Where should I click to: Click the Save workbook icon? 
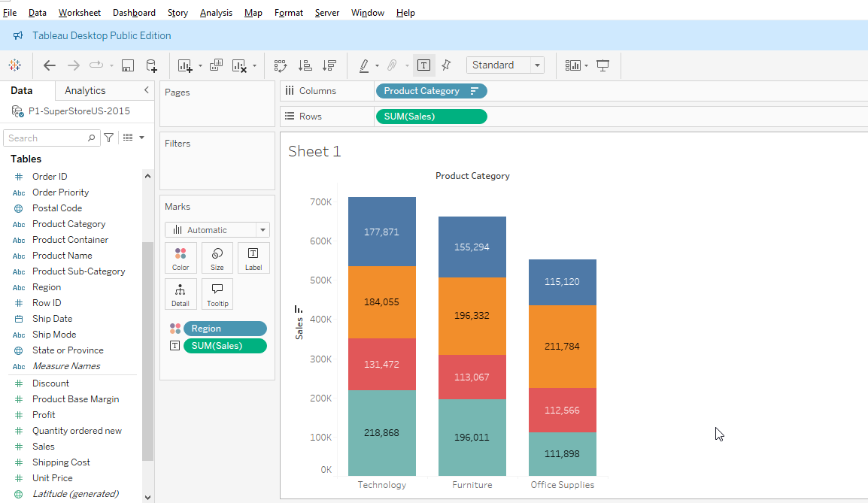(128, 65)
